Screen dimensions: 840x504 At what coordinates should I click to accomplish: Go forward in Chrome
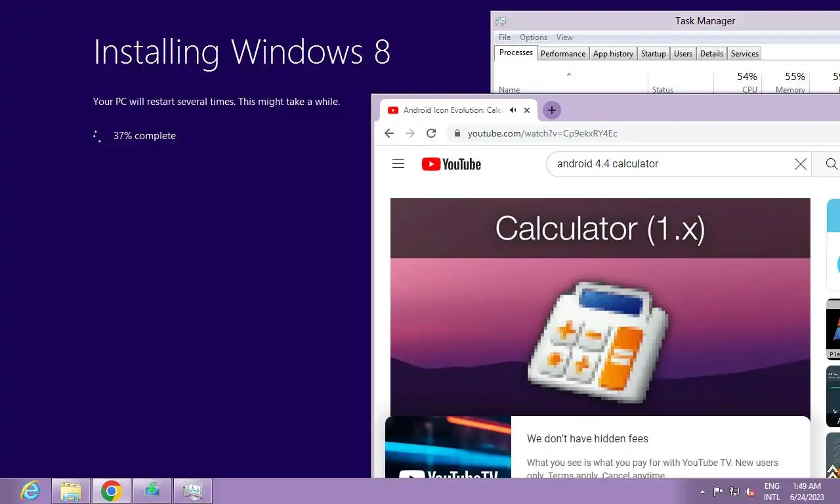410,133
